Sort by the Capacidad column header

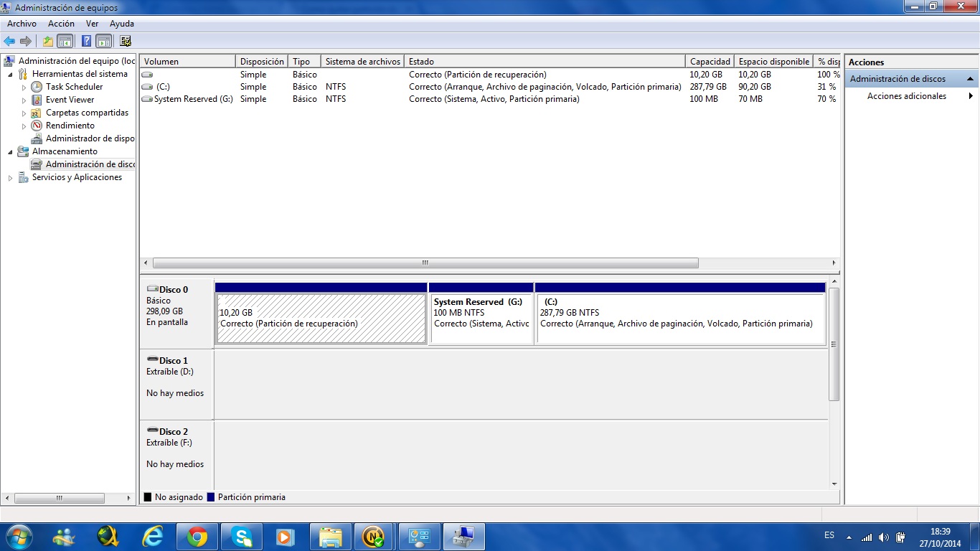710,62
